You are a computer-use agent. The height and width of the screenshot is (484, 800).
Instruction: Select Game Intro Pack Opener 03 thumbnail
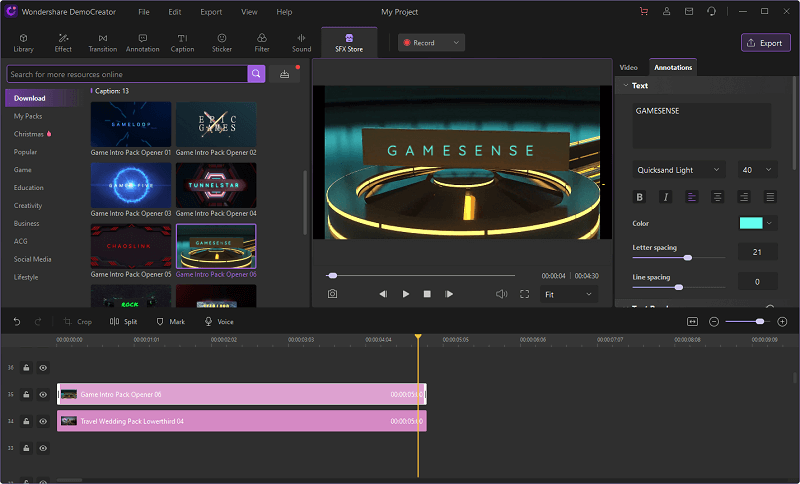point(131,184)
